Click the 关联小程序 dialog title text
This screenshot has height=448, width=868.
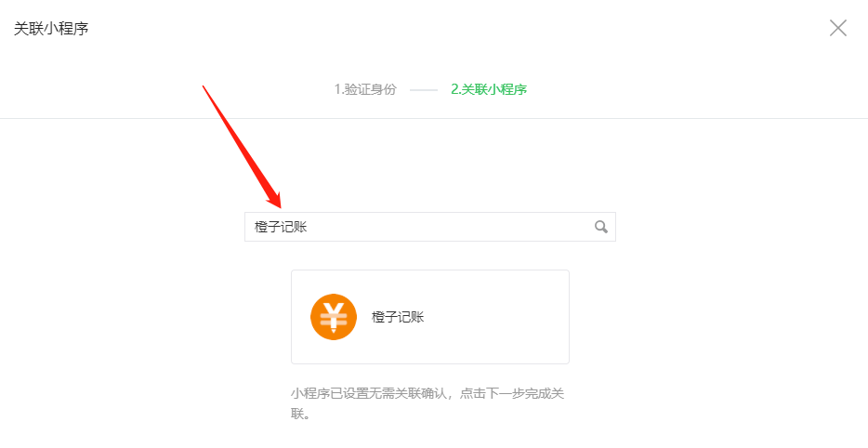[51, 28]
